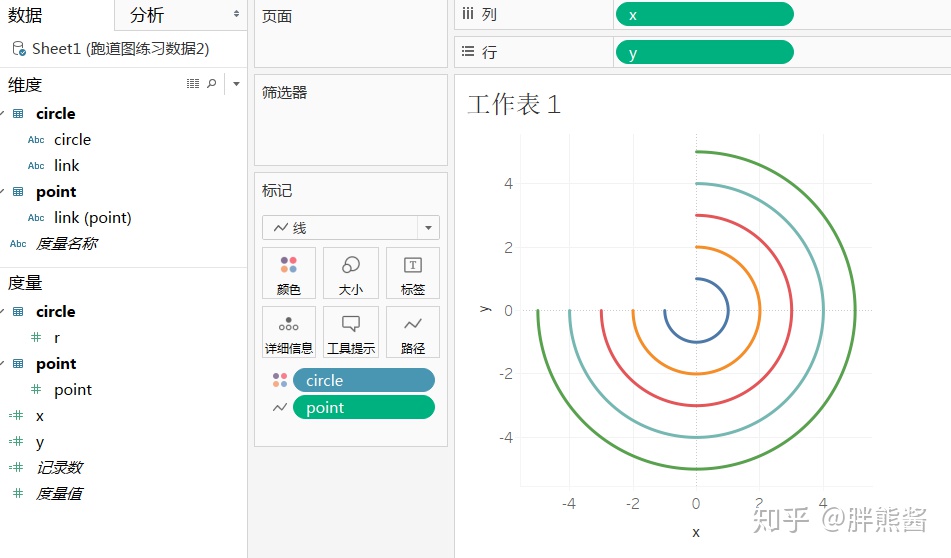Open the Label (标签) marks card
The image size is (951, 558).
412,273
